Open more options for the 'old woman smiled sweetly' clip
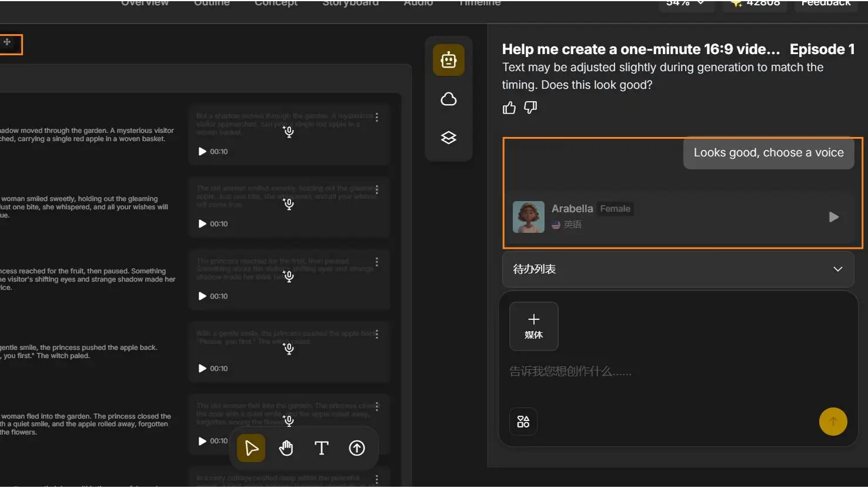This screenshot has width=868, height=488. pyautogui.click(x=377, y=189)
